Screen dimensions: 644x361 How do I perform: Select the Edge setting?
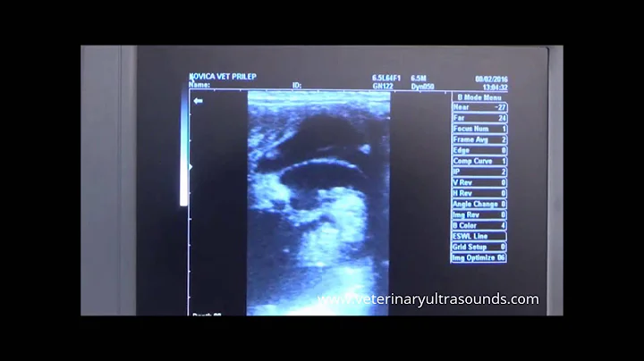click(479, 150)
